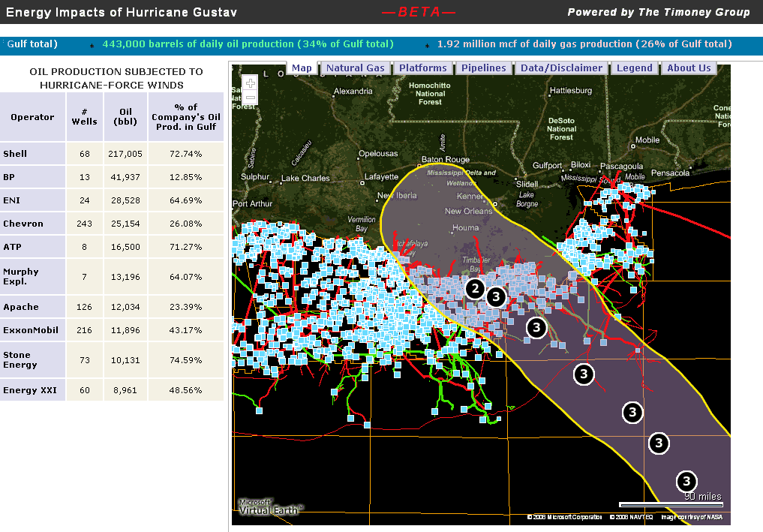The width and height of the screenshot is (763, 532).
Task: Select the ATP operator row
Action: coord(112,247)
